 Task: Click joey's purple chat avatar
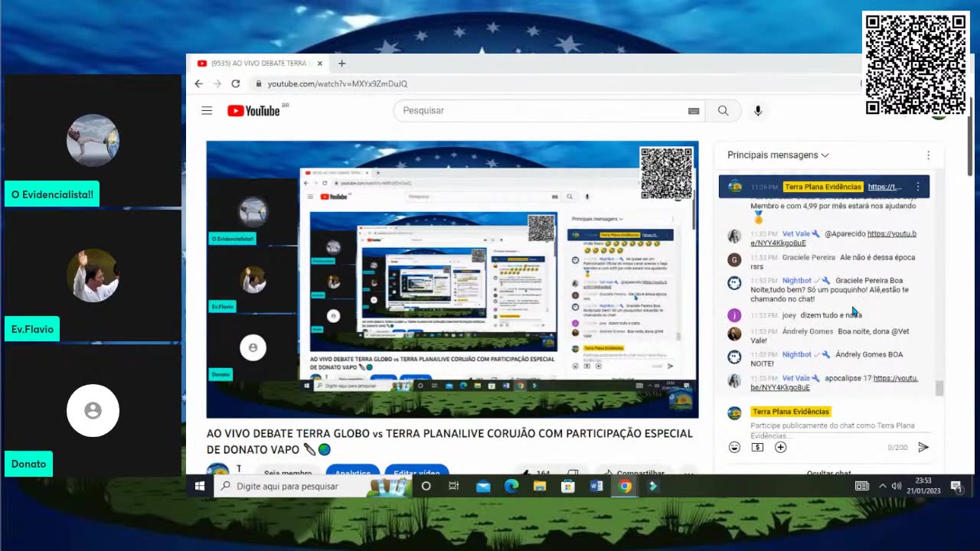pos(734,315)
